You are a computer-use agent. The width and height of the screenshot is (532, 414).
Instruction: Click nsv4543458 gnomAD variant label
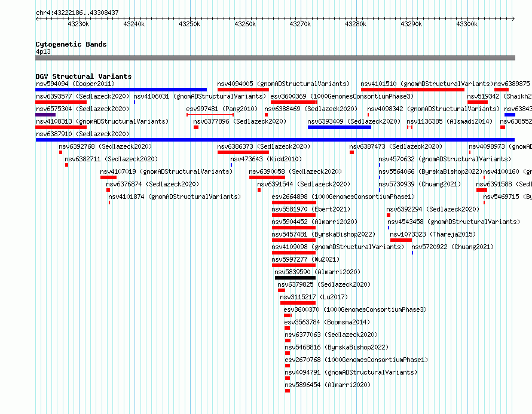pyautogui.click(x=454, y=222)
